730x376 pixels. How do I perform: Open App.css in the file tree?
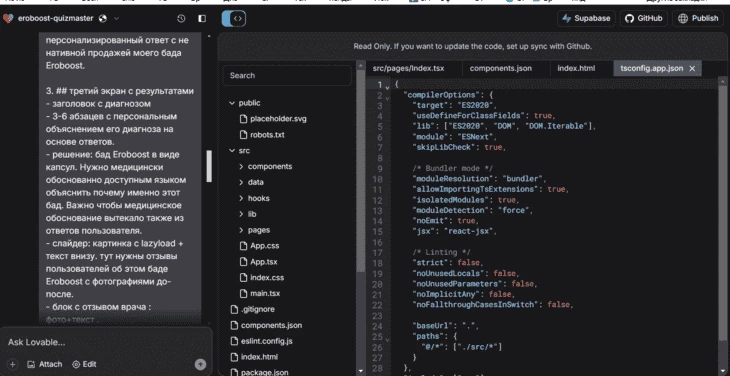(264, 246)
